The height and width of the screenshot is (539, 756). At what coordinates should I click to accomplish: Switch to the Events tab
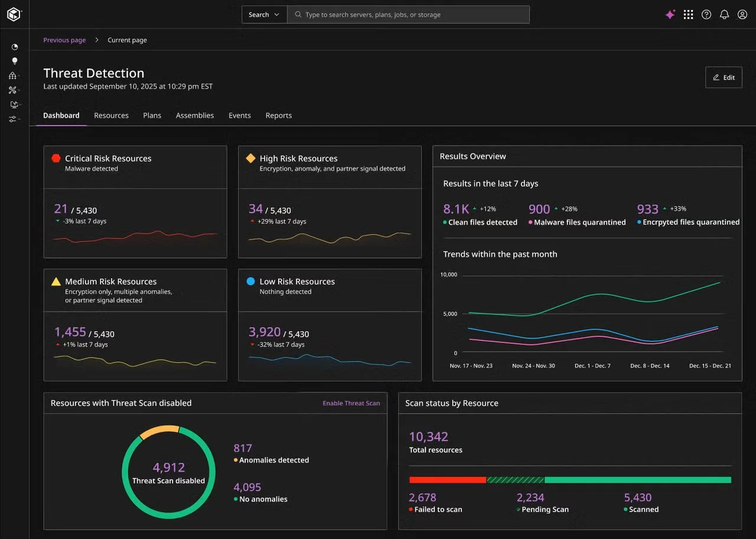click(240, 115)
